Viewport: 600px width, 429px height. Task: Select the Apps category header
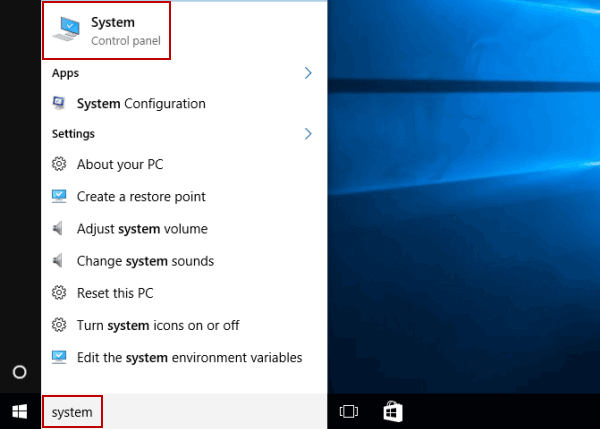(65, 73)
